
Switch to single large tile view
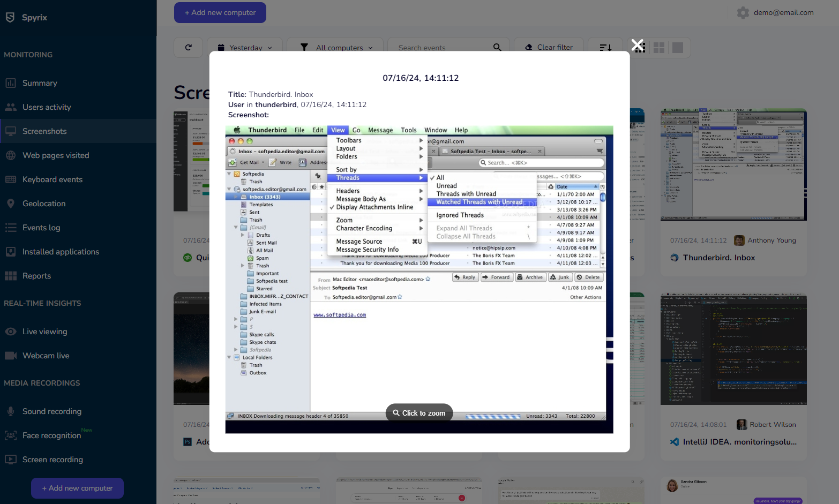click(x=678, y=48)
